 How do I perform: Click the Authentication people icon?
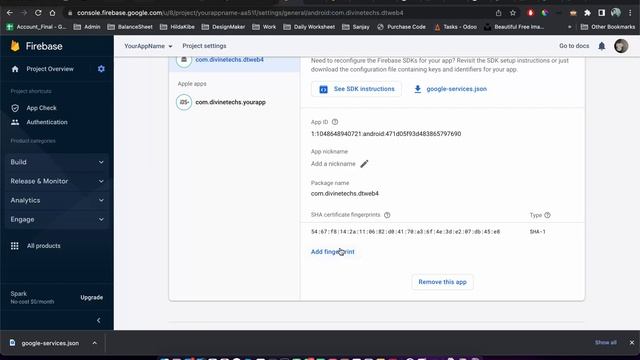tap(15, 122)
